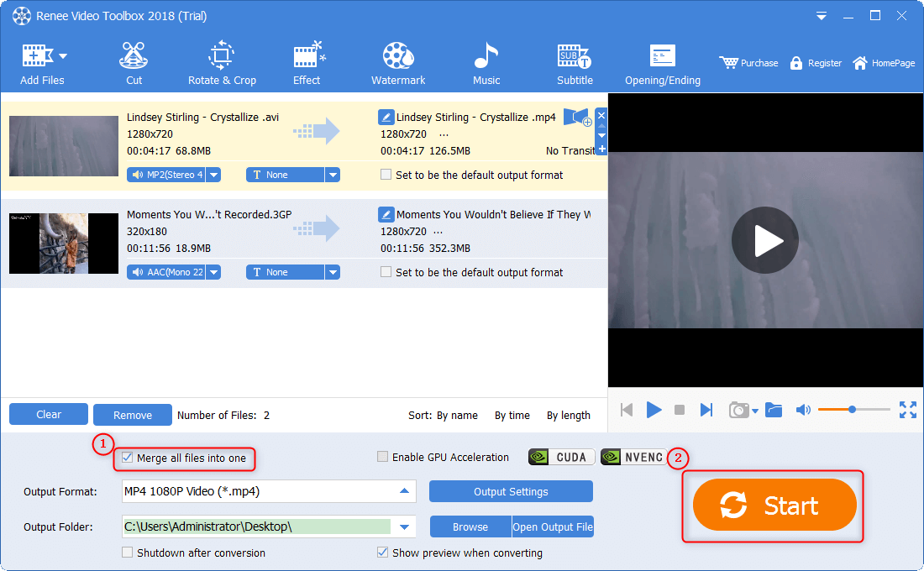Sort files By time
The width and height of the screenshot is (924, 571).
point(512,415)
